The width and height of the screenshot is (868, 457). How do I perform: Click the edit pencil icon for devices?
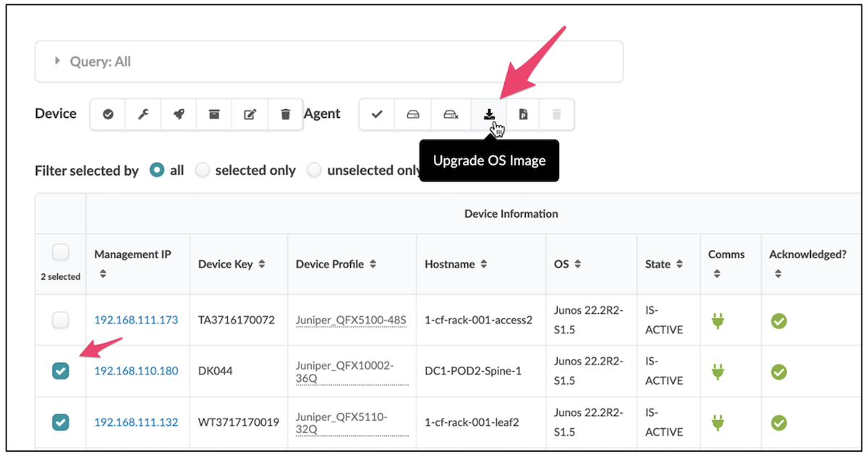tap(250, 114)
